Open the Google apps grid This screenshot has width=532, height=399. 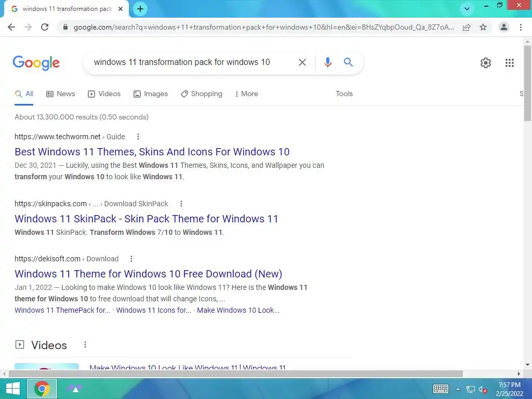click(509, 63)
